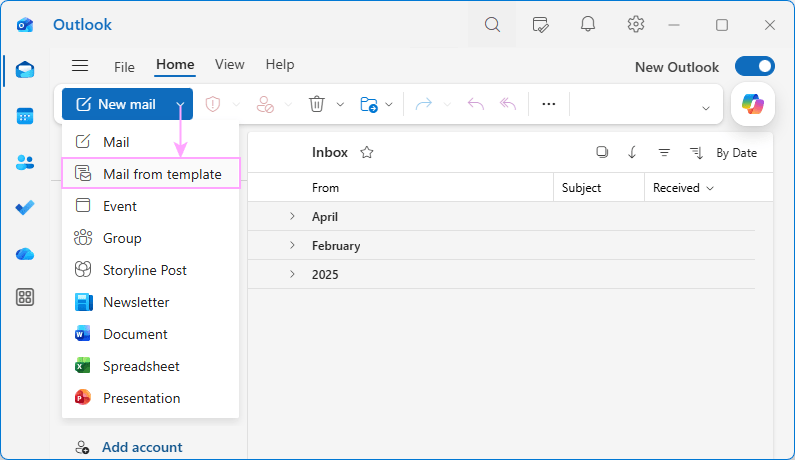Create a new Event
The width and height of the screenshot is (795, 460).
(x=150, y=206)
